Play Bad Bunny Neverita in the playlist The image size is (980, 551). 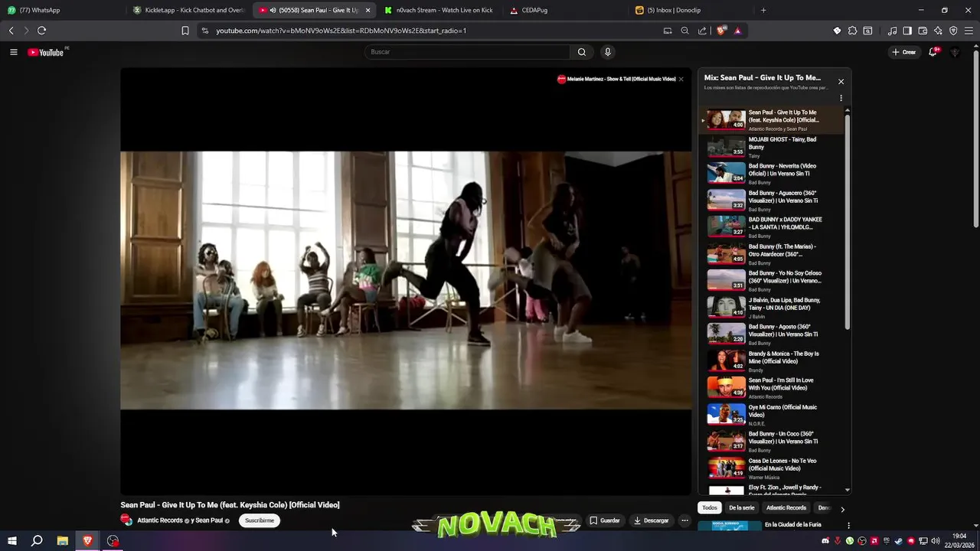(x=771, y=174)
